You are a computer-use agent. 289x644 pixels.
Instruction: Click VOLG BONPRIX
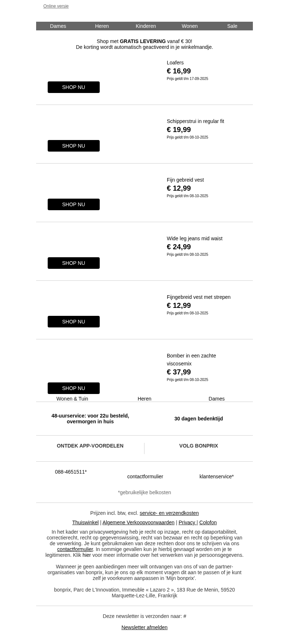(198, 446)
